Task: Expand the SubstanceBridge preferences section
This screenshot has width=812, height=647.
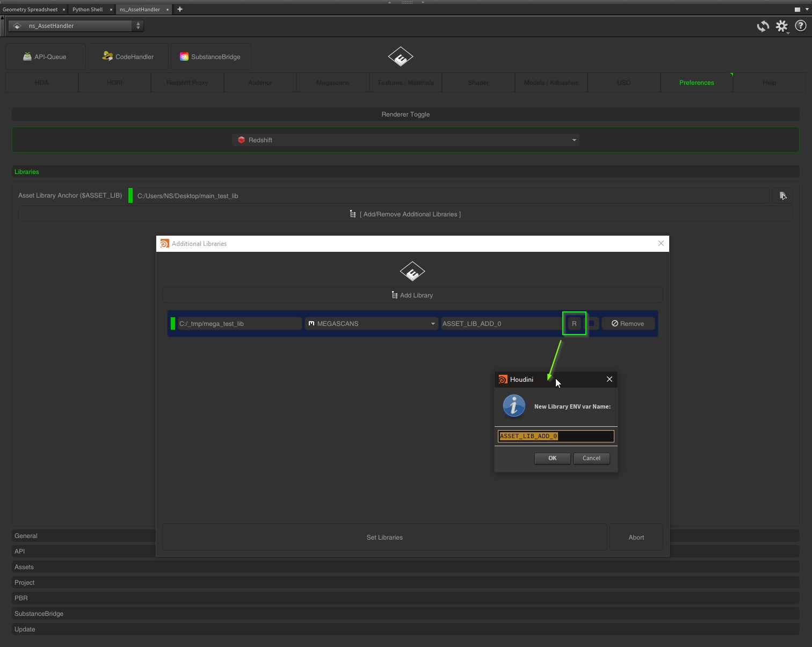Action: click(x=39, y=614)
